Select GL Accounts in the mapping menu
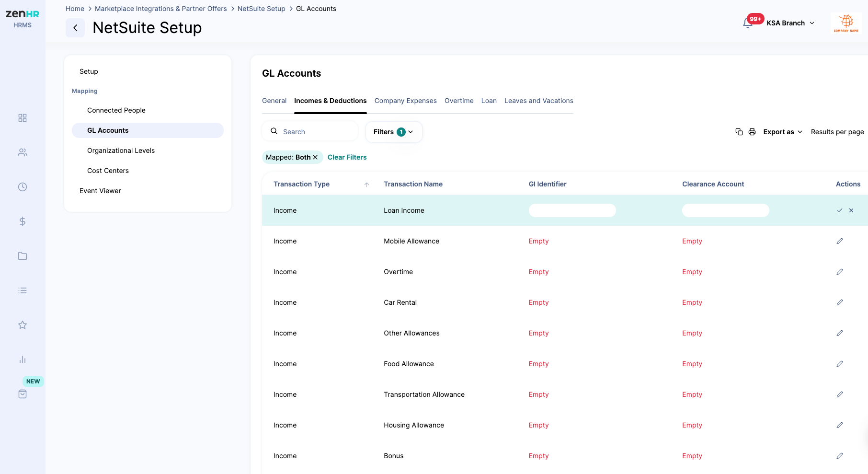Image resolution: width=868 pixels, height=474 pixels. 148,130
